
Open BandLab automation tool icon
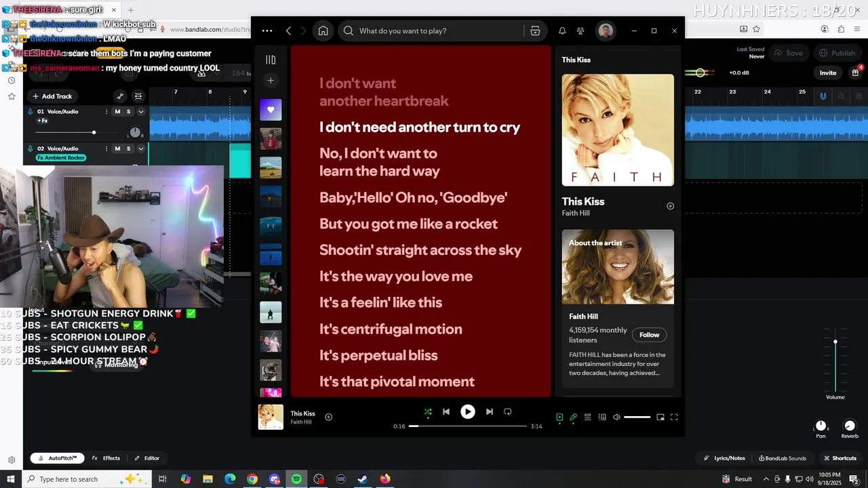(x=120, y=96)
